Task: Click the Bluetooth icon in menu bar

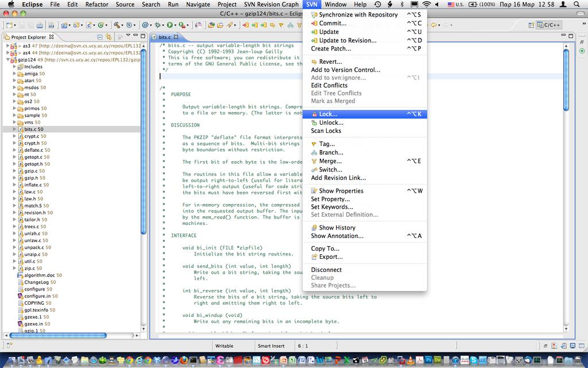Action: tap(401, 5)
